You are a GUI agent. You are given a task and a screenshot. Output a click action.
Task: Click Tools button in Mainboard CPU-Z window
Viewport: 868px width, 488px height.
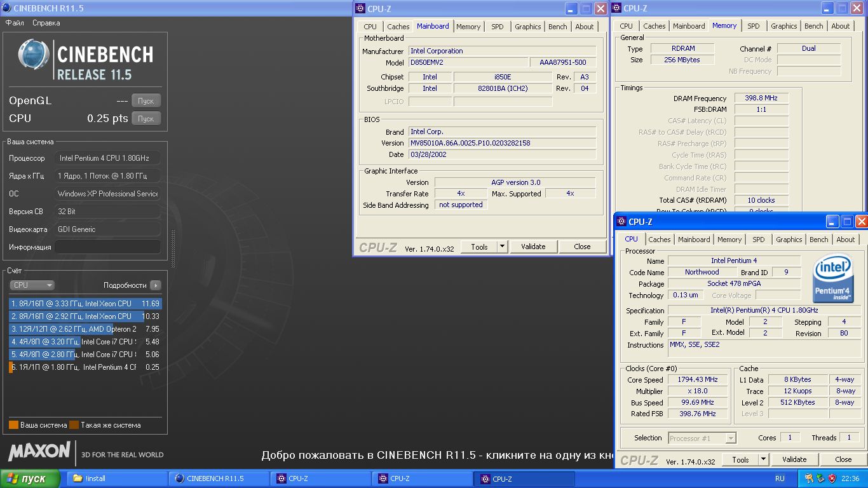pos(479,247)
